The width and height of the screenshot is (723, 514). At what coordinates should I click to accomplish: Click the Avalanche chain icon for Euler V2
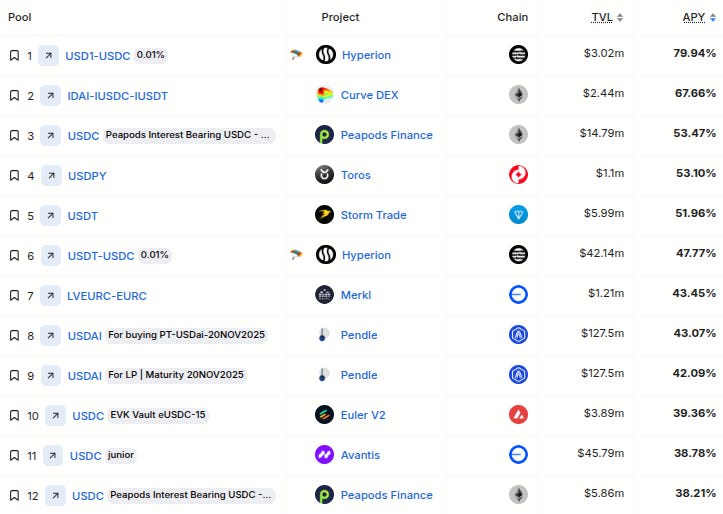tap(518, 414)
